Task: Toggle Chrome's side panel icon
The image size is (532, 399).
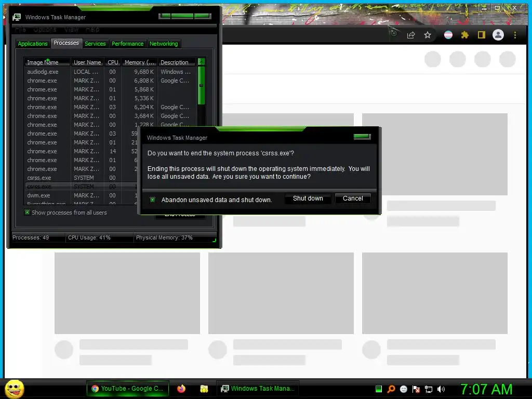Action: [x=482, y=35]
